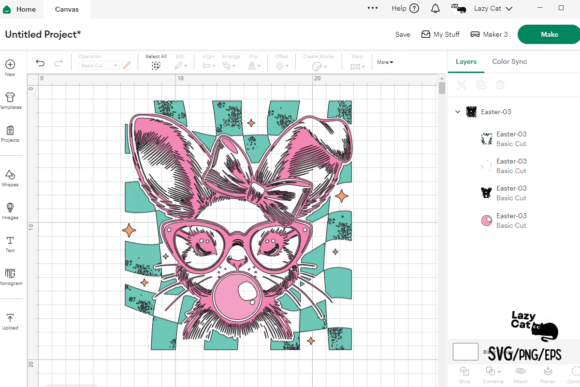The height and width of the screenshot is (387, 580).
Task: Open My Stuff
Action: point(440,34)
